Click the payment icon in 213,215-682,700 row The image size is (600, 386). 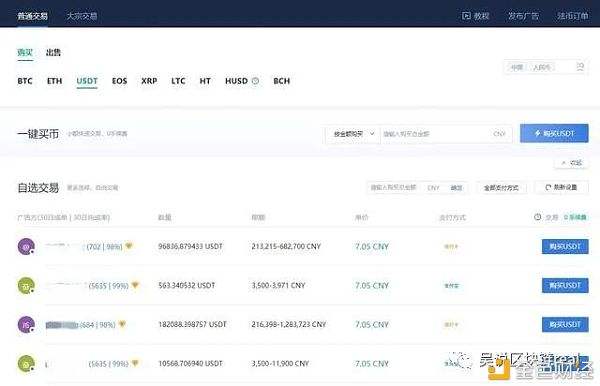coord(451,247)
